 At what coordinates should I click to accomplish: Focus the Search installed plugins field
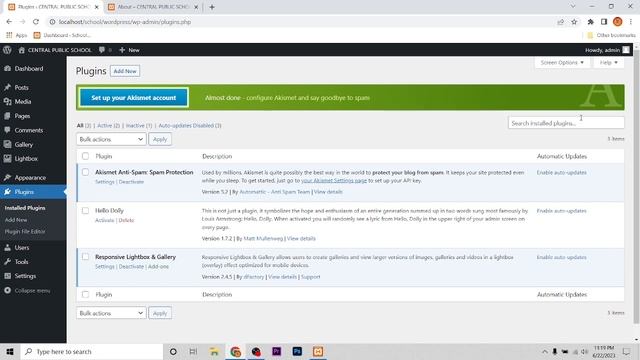(x=566, y=123)
